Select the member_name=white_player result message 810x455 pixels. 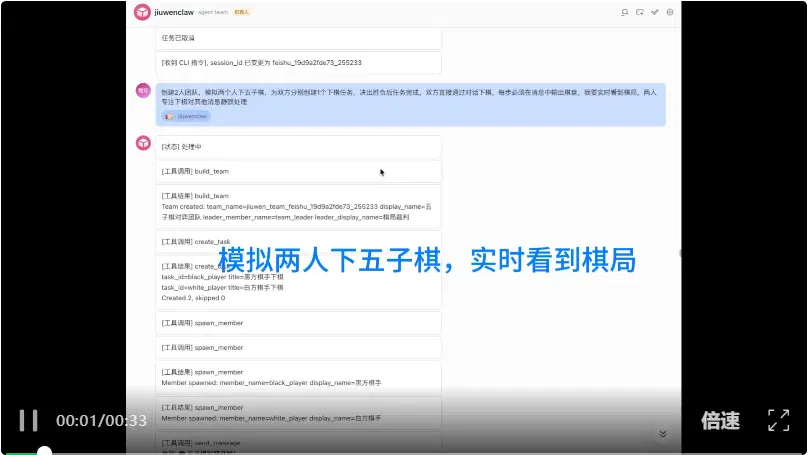[x=298, y=413]
